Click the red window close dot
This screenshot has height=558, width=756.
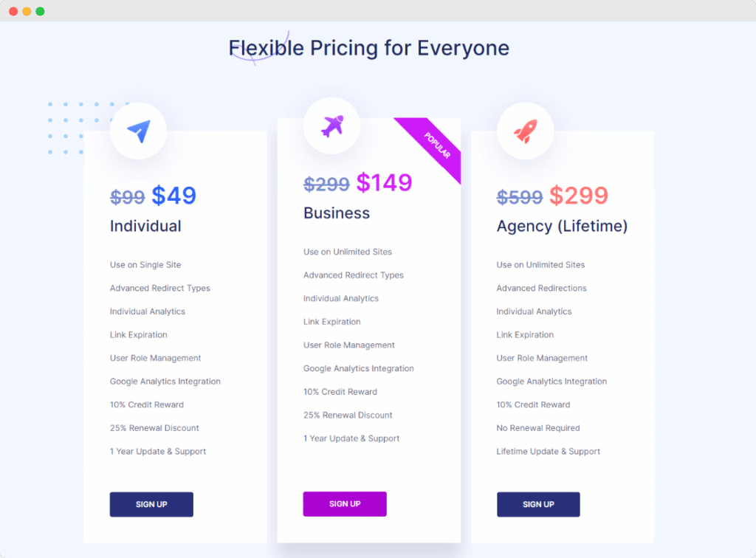click(x=13, y=11)
